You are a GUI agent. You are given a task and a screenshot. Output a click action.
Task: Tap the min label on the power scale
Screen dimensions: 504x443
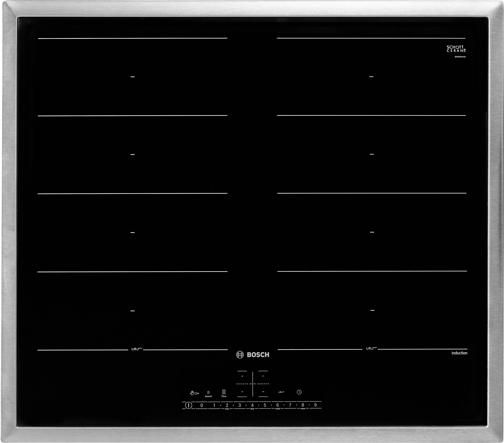(227, 409)
